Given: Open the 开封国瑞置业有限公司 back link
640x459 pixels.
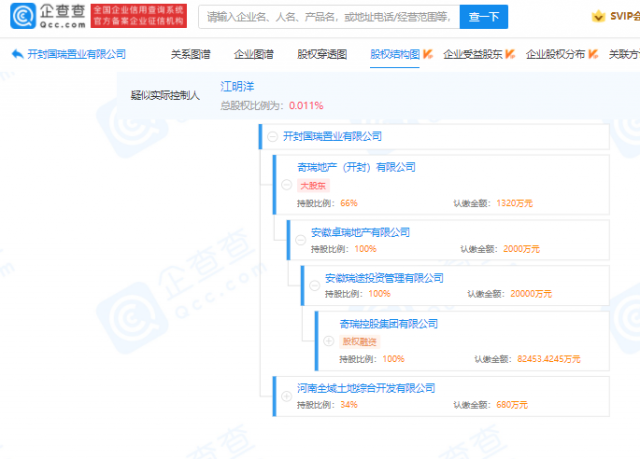Looking at the screenshot, I should [76, 54].
